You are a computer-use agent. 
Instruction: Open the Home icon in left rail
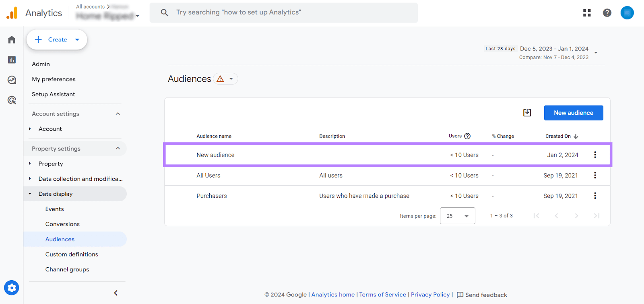click(x=12, y=39)
